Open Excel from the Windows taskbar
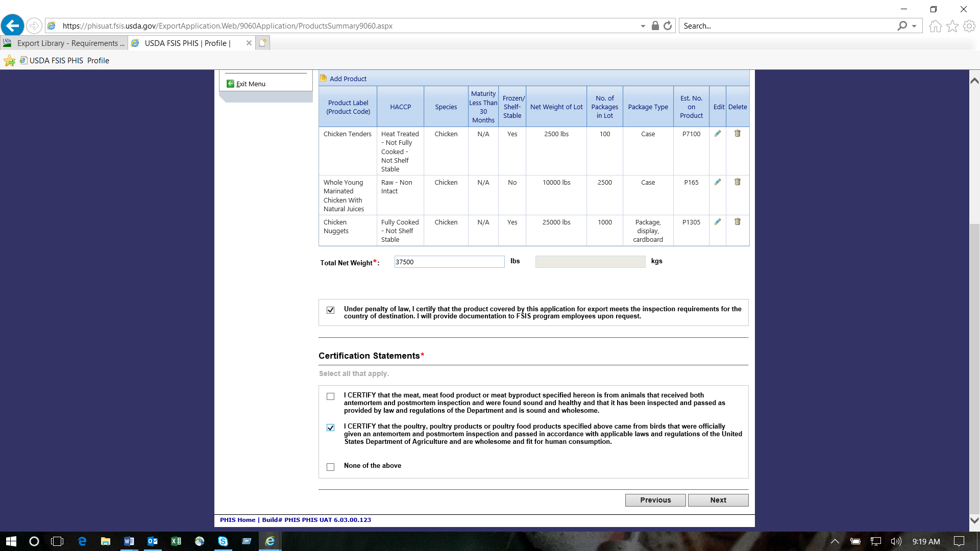Viewport: 980px width, 551px height. point(176,541)
